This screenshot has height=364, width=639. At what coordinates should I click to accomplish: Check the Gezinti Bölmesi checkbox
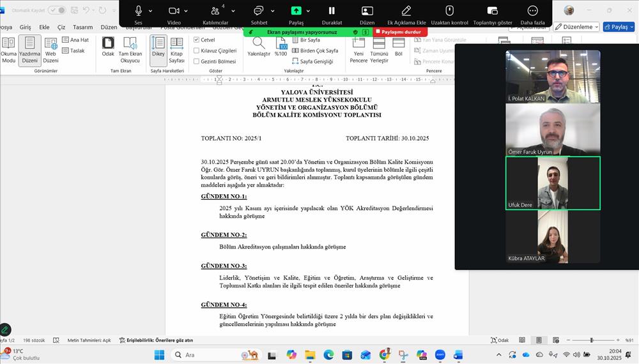pyautogui.click(x=197, y=61)
